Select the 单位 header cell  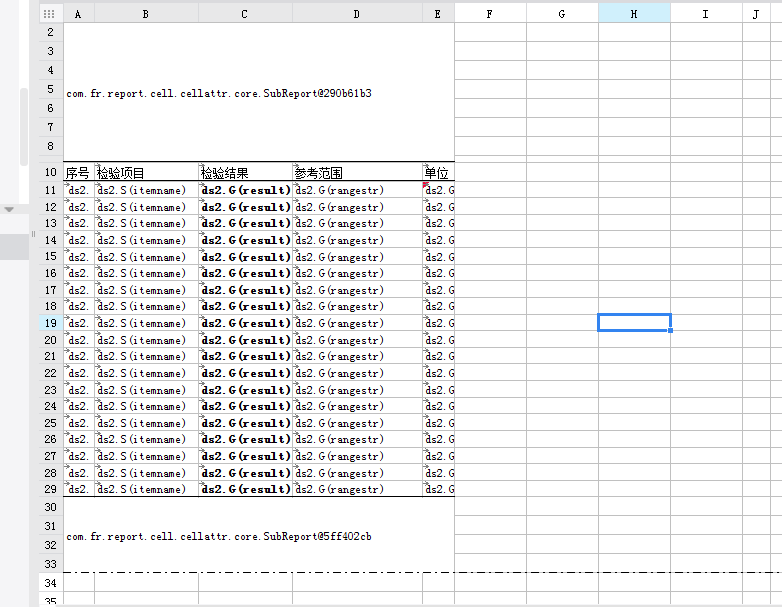[x=438, y=173]
